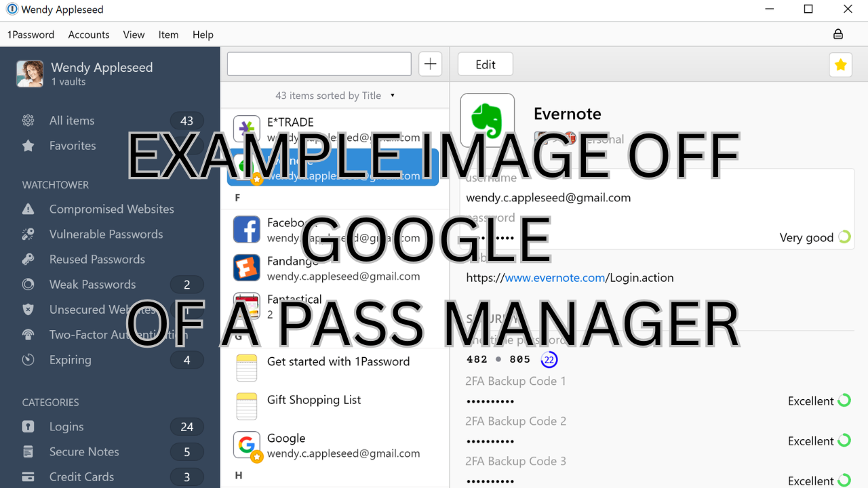The height and width of the screenshot is (488, 868).
Task: Select the All Items sidebar icon
Action: (28, 120)
